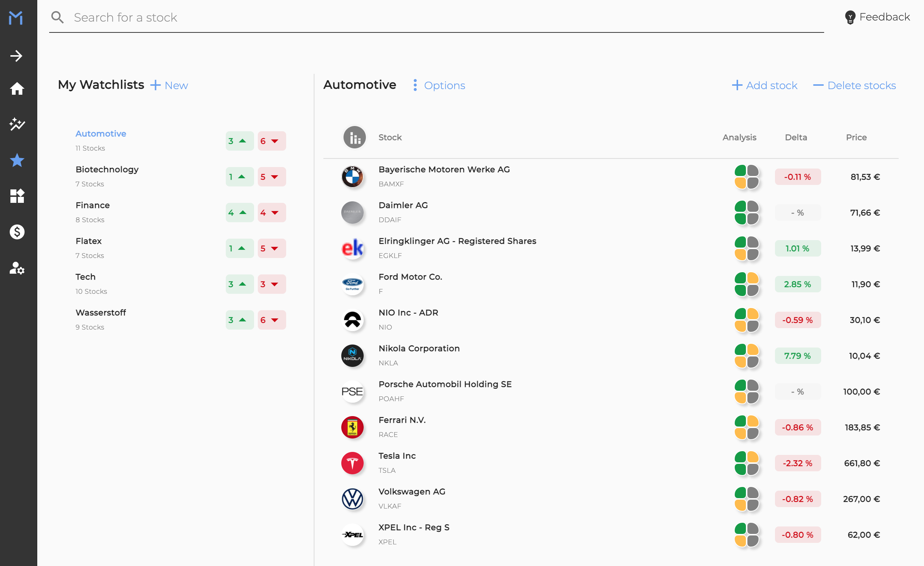This screenshot has width=924, height=566.
Task: Click Automotive's 6 losers badge
Action: pos(272,141)
